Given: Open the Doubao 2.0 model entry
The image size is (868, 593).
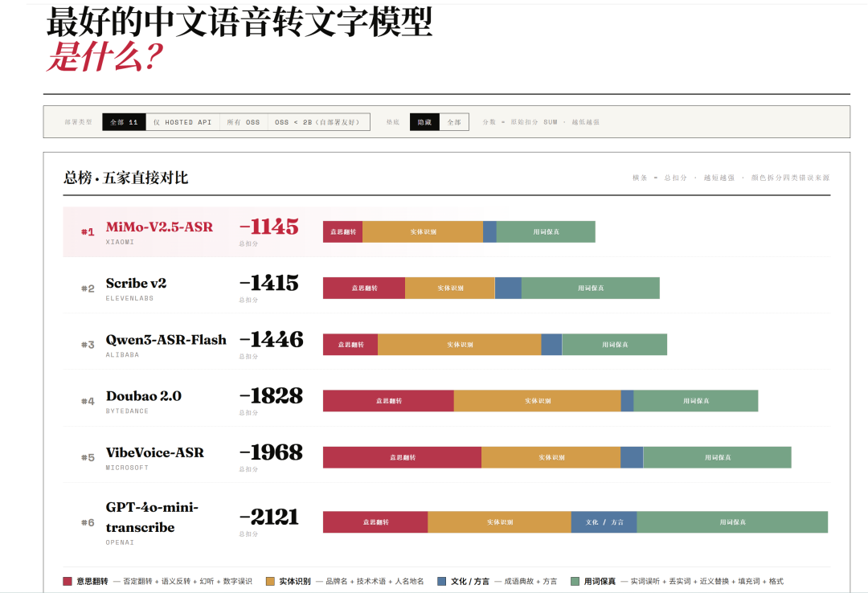Looking at the screenshot, I should [x=144, y=396].
